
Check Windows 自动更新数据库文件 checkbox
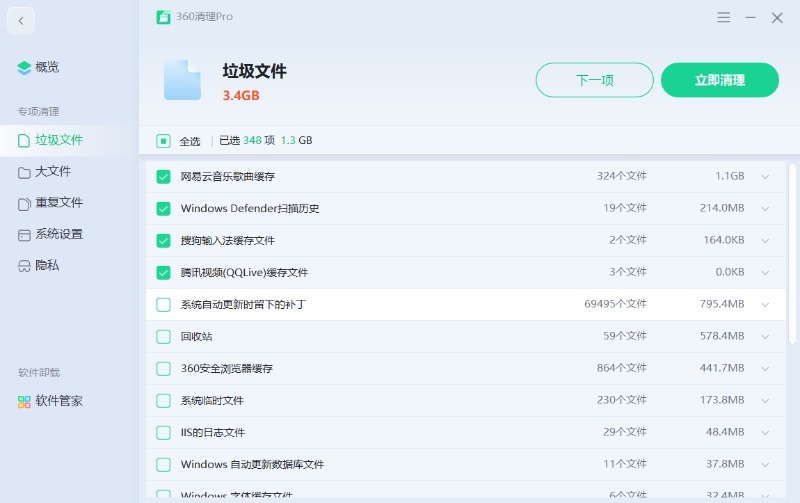coord(163,464)
